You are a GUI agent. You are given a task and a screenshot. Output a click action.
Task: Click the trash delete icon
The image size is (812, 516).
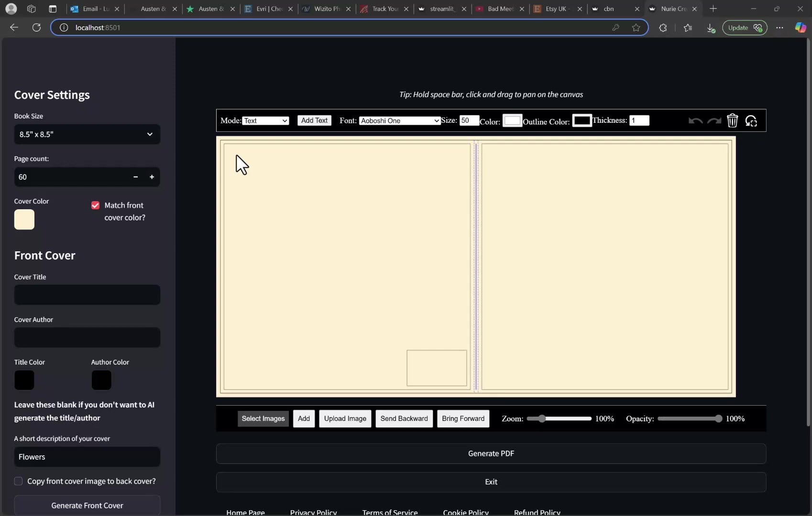coord(732,121)
